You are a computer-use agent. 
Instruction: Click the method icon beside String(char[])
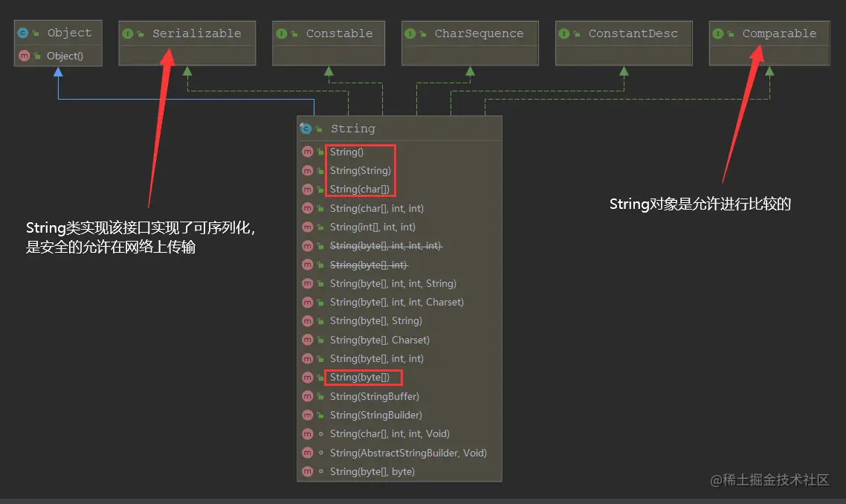click(x=308, y=190)
